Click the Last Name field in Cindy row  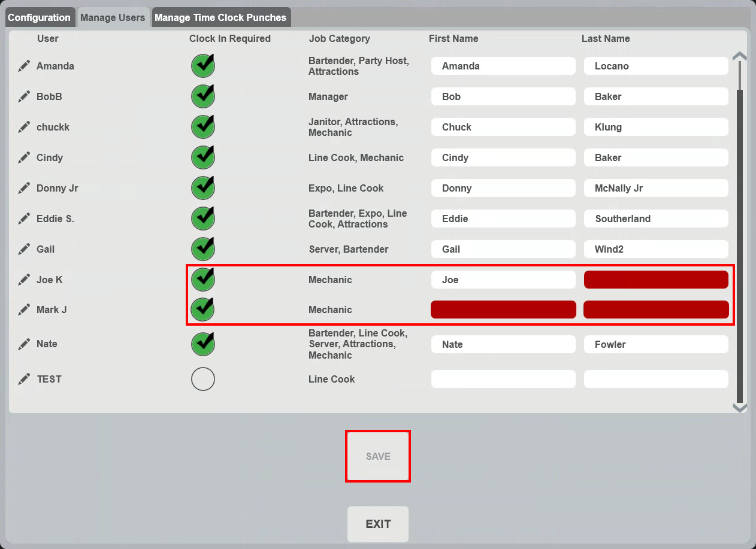(656, 157)
